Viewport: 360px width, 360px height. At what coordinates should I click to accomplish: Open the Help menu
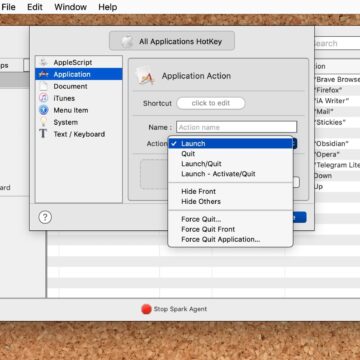point(108,7)
